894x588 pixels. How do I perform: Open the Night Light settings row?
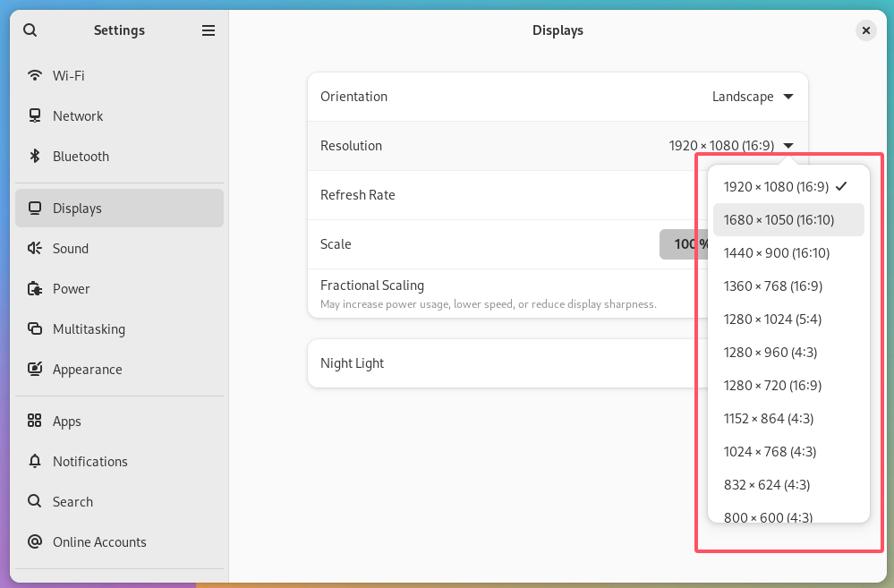pyautogui.click(x=501, y=363)
